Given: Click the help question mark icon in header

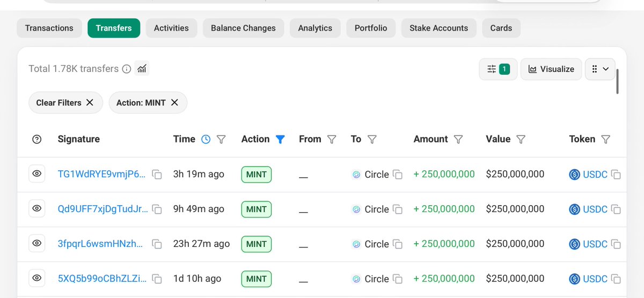Looking at the screenshot, I should pos(37,139).
